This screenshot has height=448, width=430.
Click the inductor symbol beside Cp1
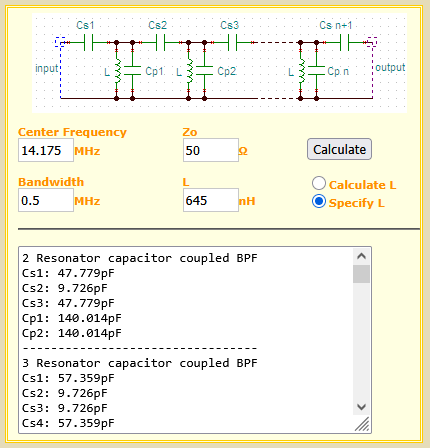coord(117,71)
